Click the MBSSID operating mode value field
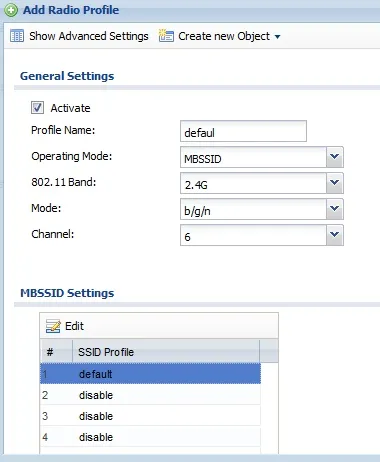 coord(253,157)
